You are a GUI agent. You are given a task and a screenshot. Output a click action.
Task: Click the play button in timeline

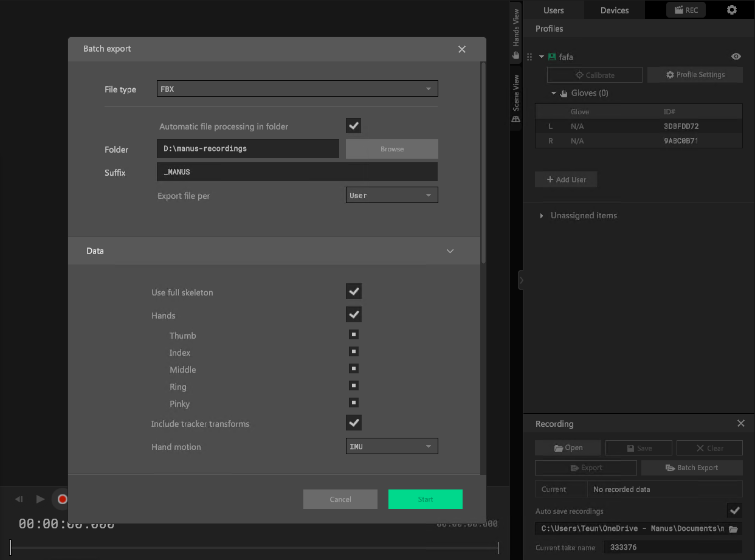[x=40, y=499]
